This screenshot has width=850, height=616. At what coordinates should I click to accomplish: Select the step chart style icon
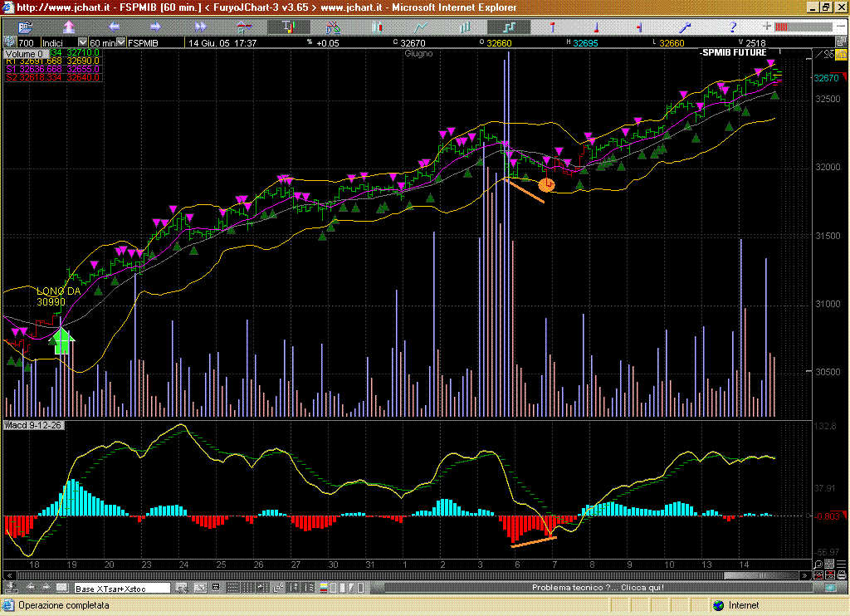coord(510,27)
